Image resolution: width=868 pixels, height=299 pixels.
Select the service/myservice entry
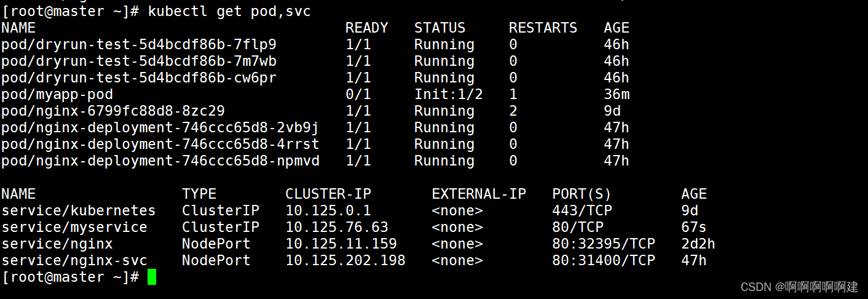[74, 228]
